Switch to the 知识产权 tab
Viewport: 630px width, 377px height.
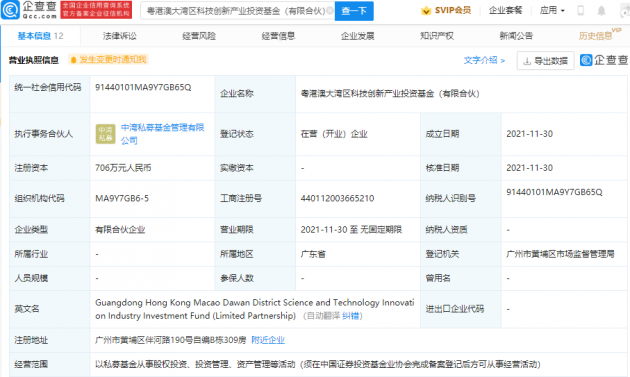click(x=437, y=36)
